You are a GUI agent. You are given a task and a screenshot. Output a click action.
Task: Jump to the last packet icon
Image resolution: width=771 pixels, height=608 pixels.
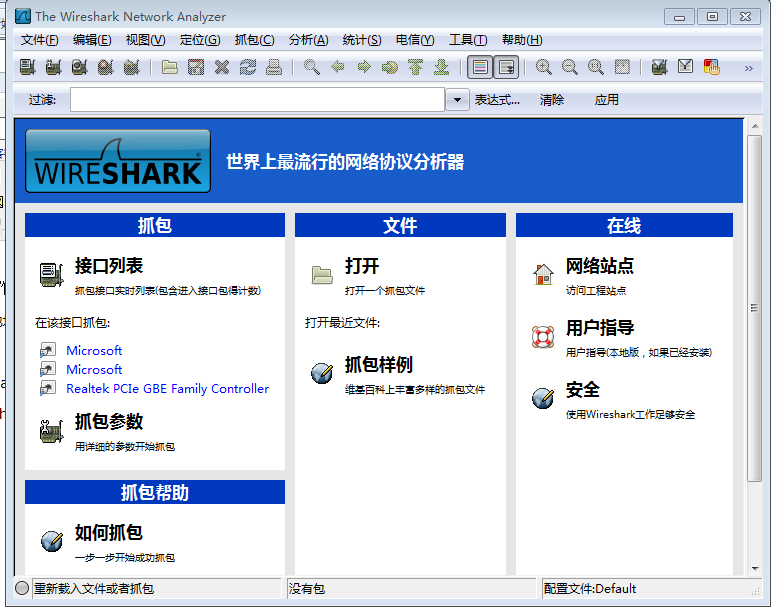tap(442, 67)
